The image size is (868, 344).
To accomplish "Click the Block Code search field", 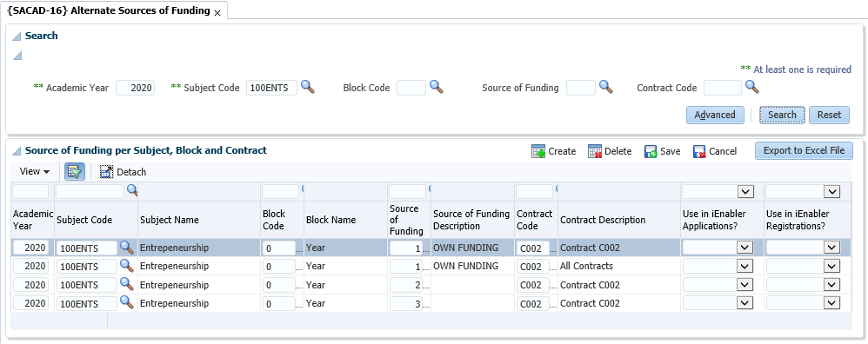I will (411, 88).
